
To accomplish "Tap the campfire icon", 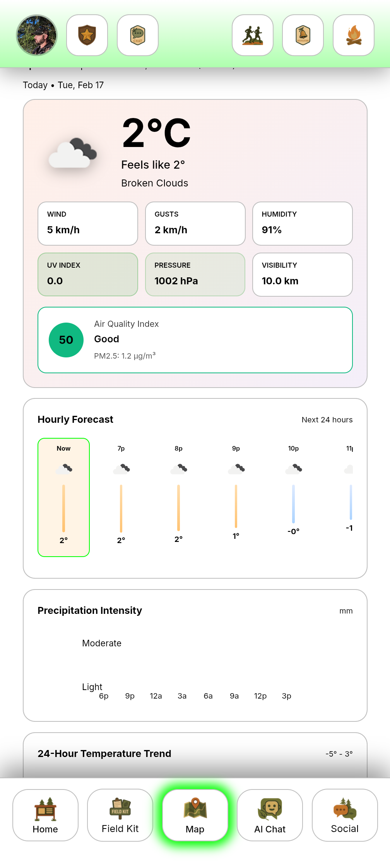I will [x=353, y=35].
